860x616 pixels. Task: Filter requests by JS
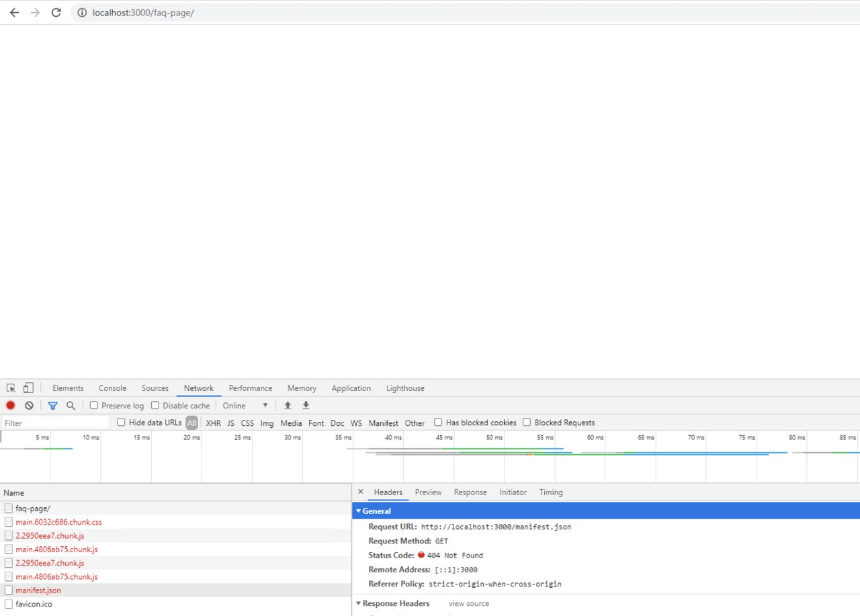pos(230,423)
